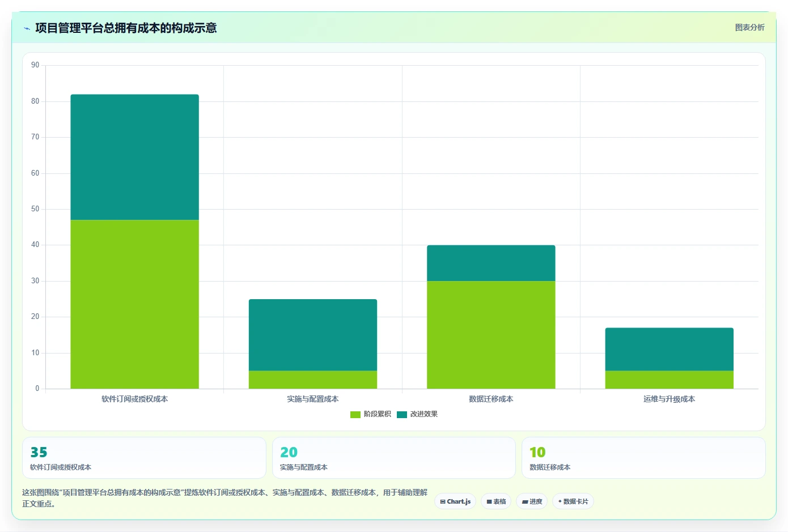Click teal 改进效果 segment of 实施与配置成本 bar
Screen dimensions: 788x532
(313, 335)
